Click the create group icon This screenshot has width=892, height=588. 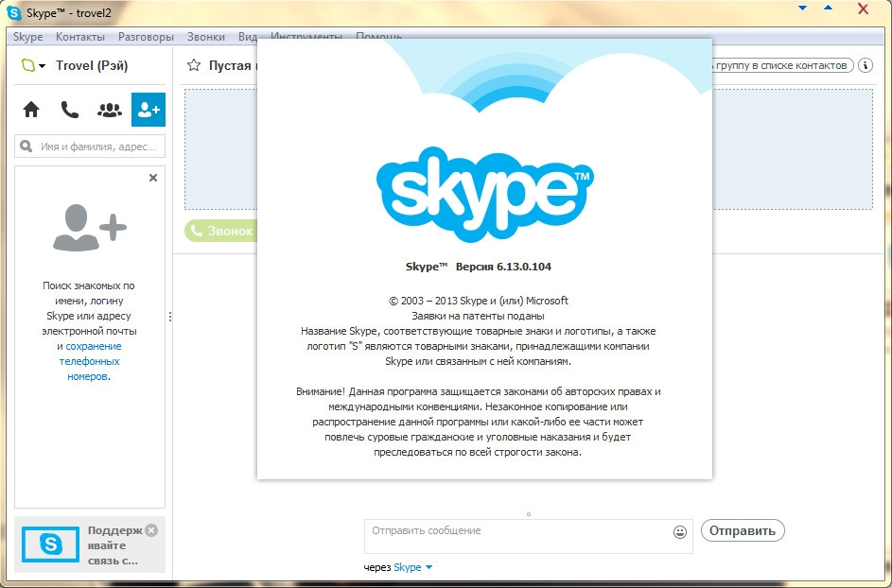pos(109,110)
